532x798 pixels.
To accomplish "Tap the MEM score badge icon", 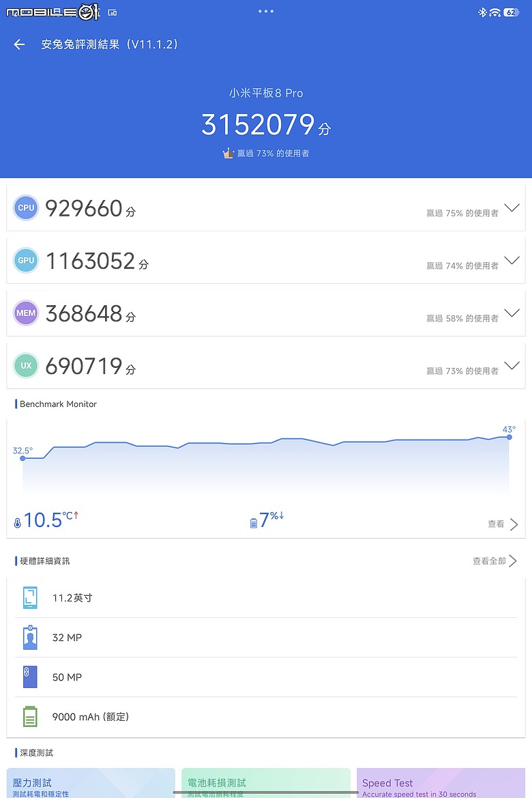I will 26,313.
